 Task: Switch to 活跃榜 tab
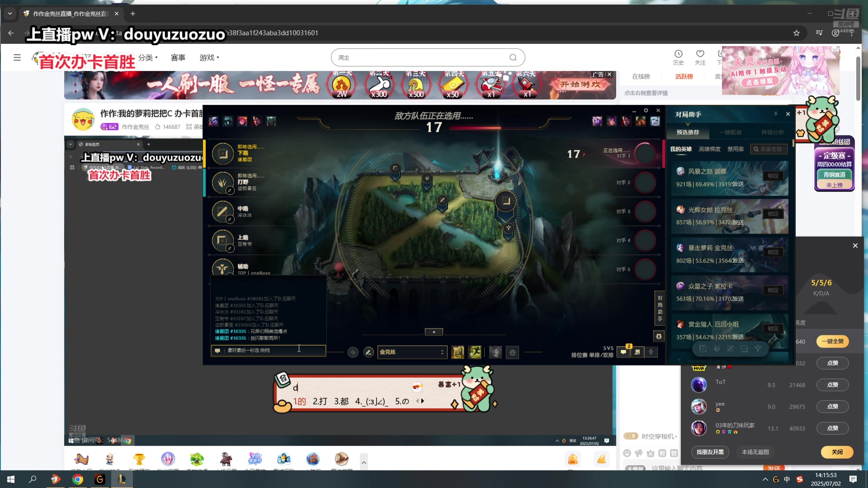pyautogui.click(x=684, y=76)
